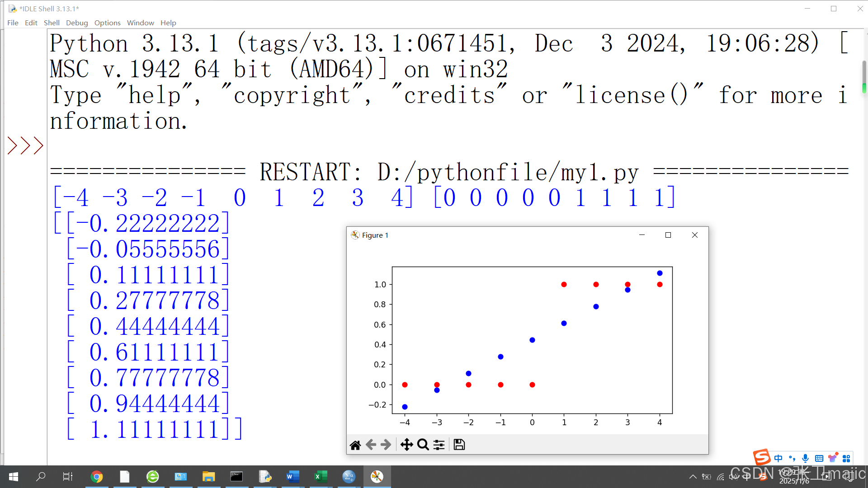Reset plot view with Home icon
868x488 pixels.
[x=355, y=445]
